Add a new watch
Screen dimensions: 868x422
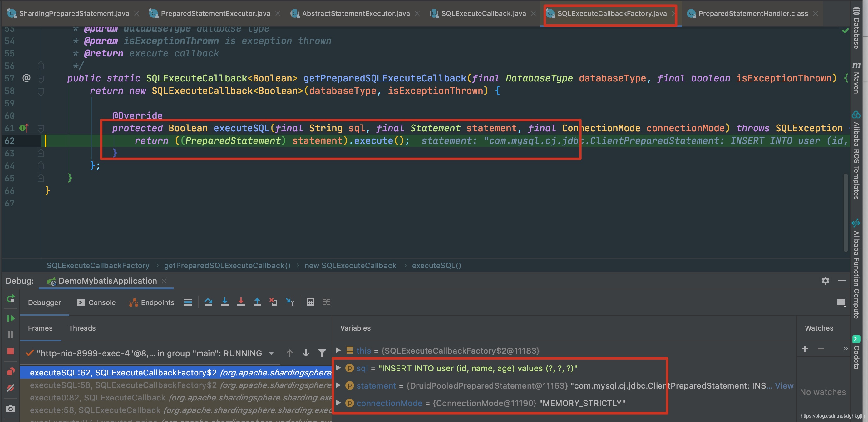pyautogui.click(x=805, y=349)
